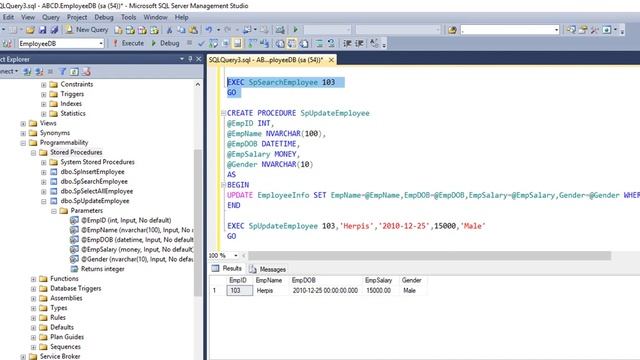Select the @EmpSalary parameter in the tree
This screenshot has width=640, height=360.
pos(137,249)
